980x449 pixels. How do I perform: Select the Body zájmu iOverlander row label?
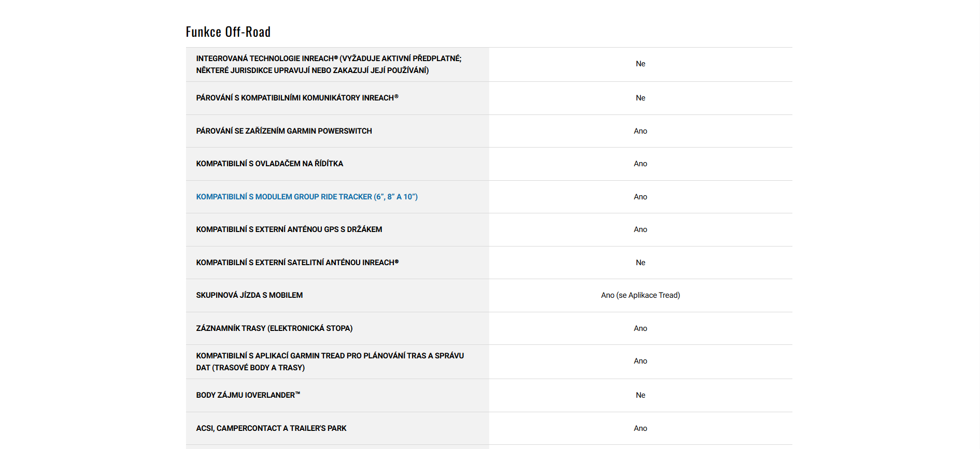(248, 395)
